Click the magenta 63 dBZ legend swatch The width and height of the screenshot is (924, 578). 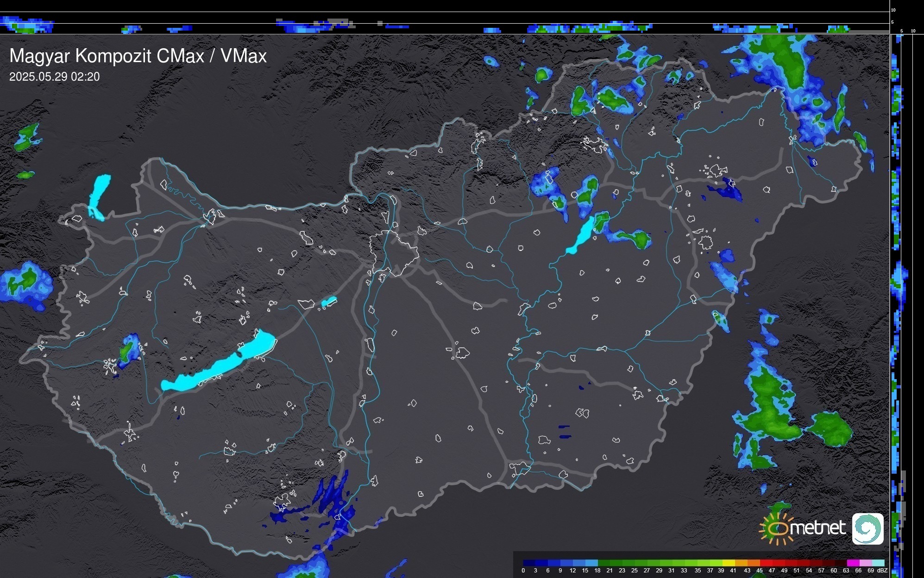pyautogui.click(x=853, y=563)
